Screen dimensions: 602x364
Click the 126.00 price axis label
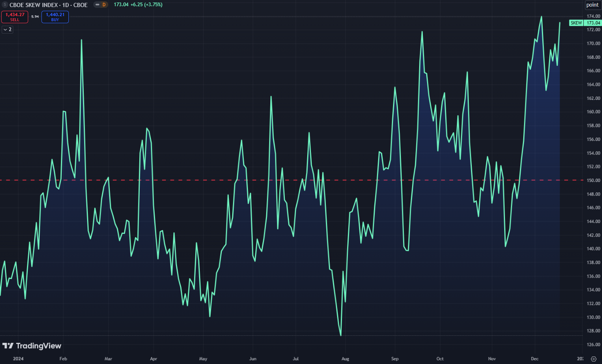[x=593, y=345]
